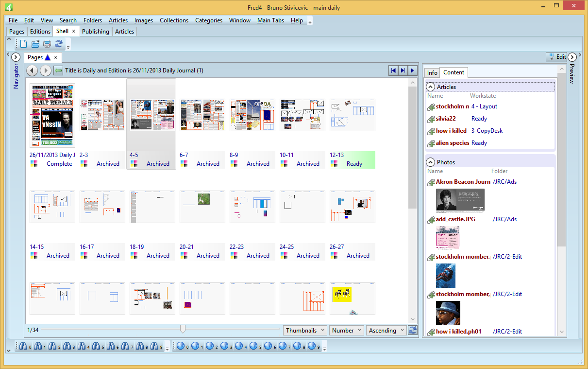Open the Ascending sort order dropdown

386,331
